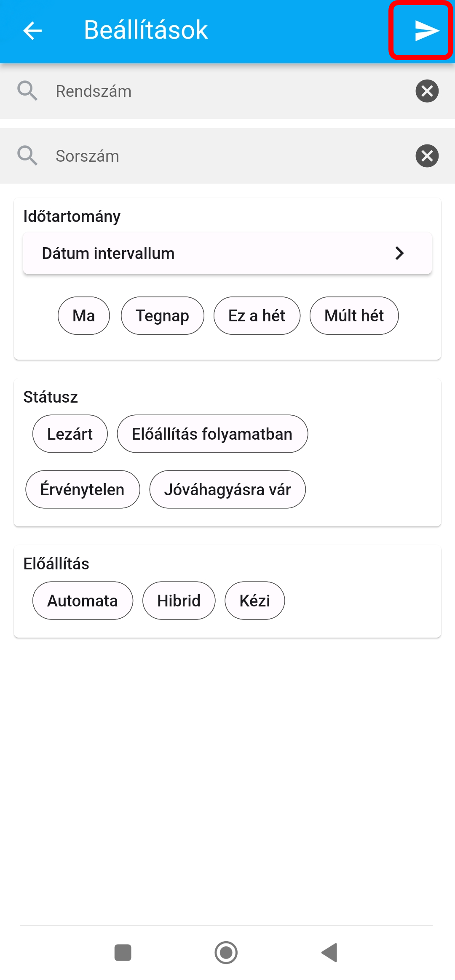Choose the Múlt hét time range
This screenshot has width=455, height=980.
tap(354, 316)
